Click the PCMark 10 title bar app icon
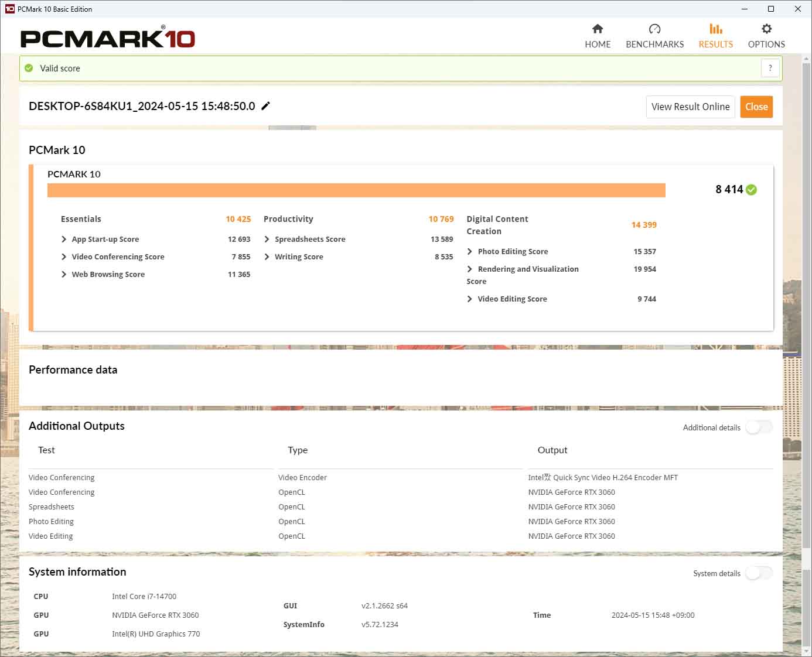This screenshot has height=657, width=812. click(x=9, y=9)
